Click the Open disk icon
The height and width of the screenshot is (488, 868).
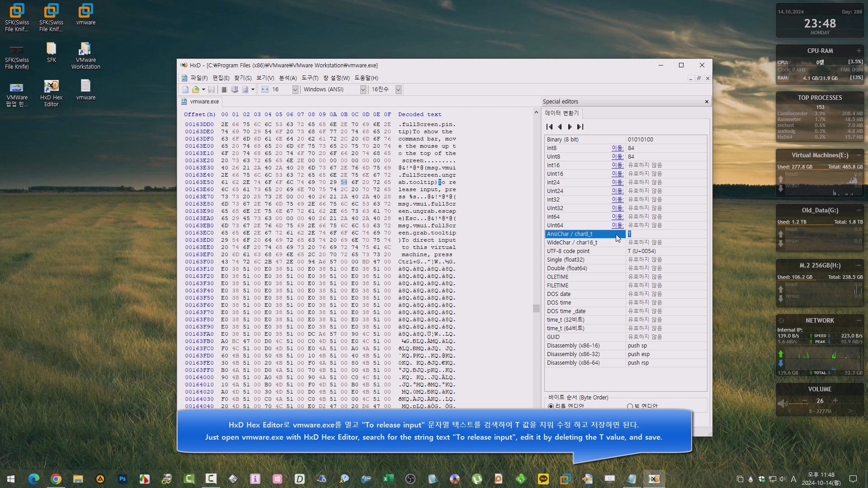pos(235,89)
